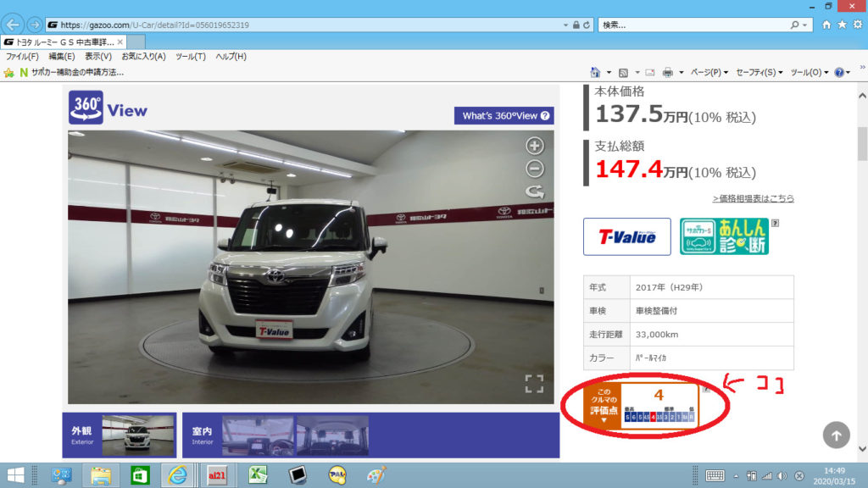Click the page vertical scrollbar thumb
The image size is (868, 488).
[x=862, y=142]
